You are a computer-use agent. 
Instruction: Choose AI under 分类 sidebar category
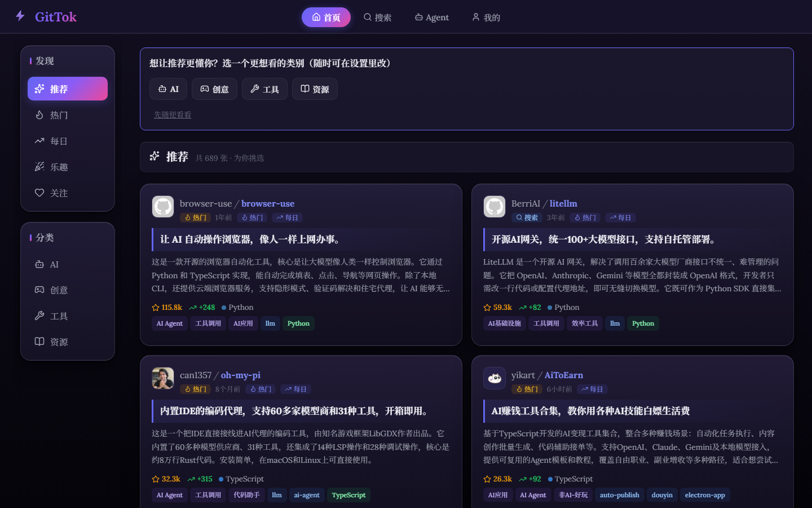(68, 264)
